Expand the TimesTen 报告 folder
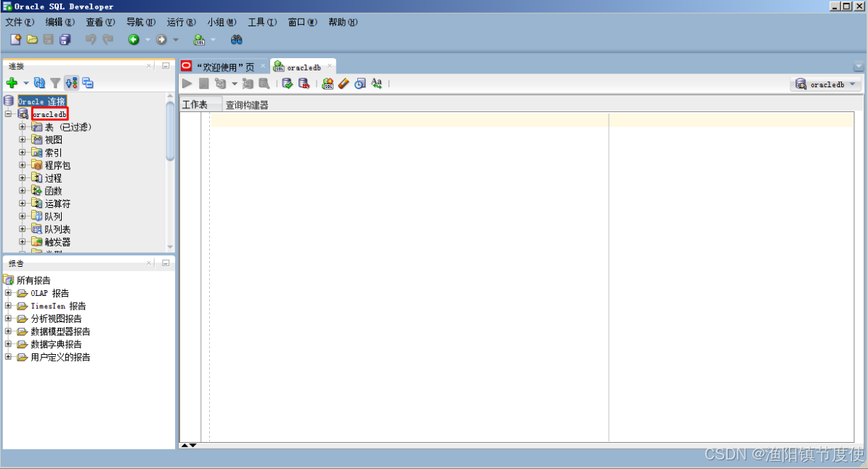This screenshot has height=469, width=868. point(8,305)
